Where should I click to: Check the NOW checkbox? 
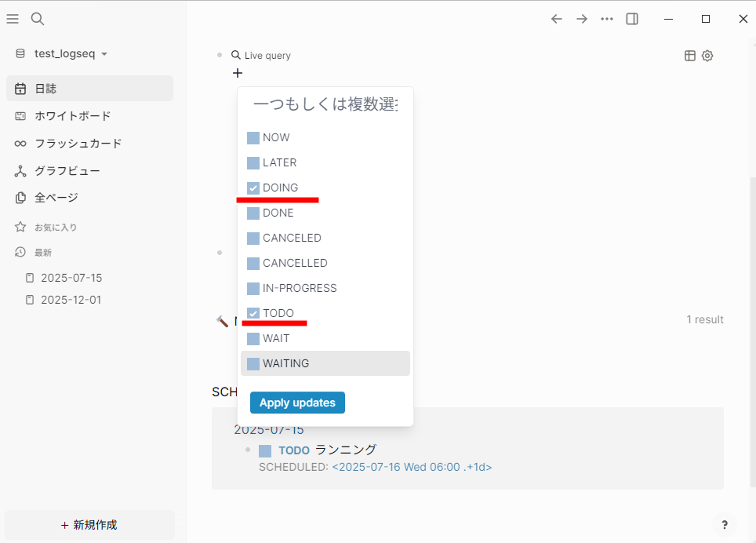(253, 138)
